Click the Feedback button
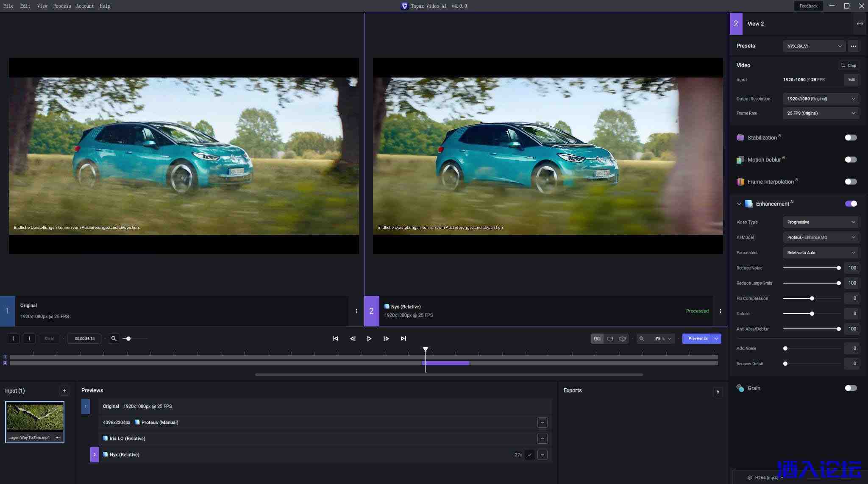868x484 pixels. [x=808, y=6]
